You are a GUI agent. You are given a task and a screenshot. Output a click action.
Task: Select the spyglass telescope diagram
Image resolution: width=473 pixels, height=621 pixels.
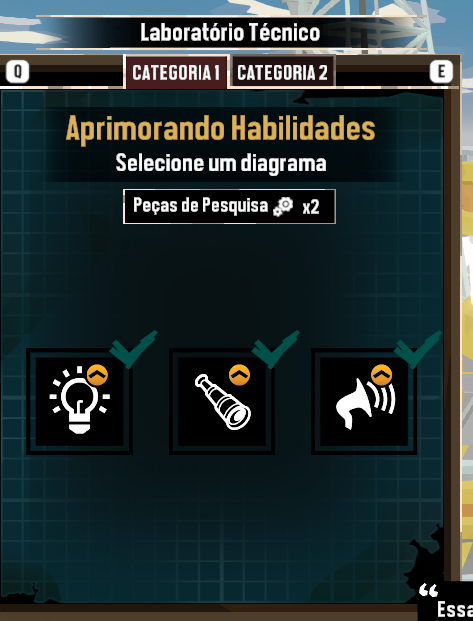tap(222, 401)
